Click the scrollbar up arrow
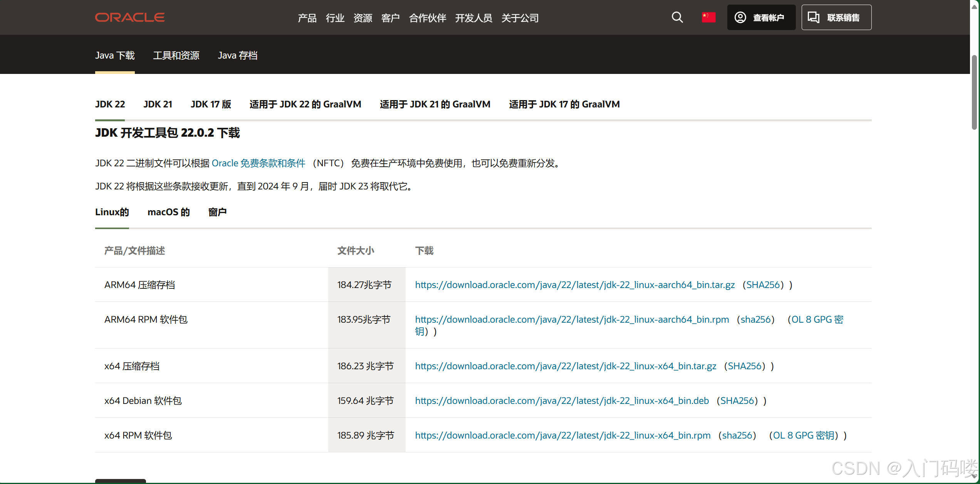 pyautogui.click(x=974, y=7)
